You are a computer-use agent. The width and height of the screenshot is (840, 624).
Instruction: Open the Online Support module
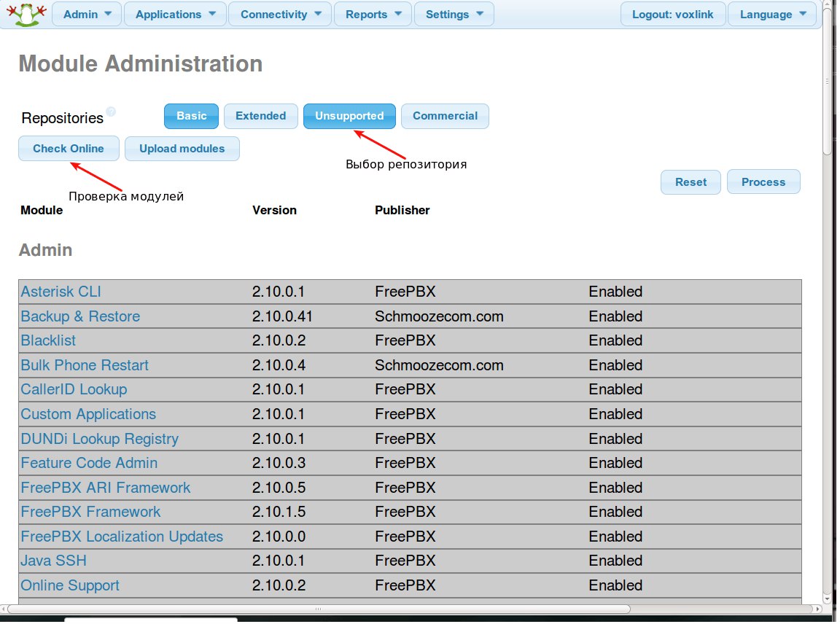tap(70, 585)
